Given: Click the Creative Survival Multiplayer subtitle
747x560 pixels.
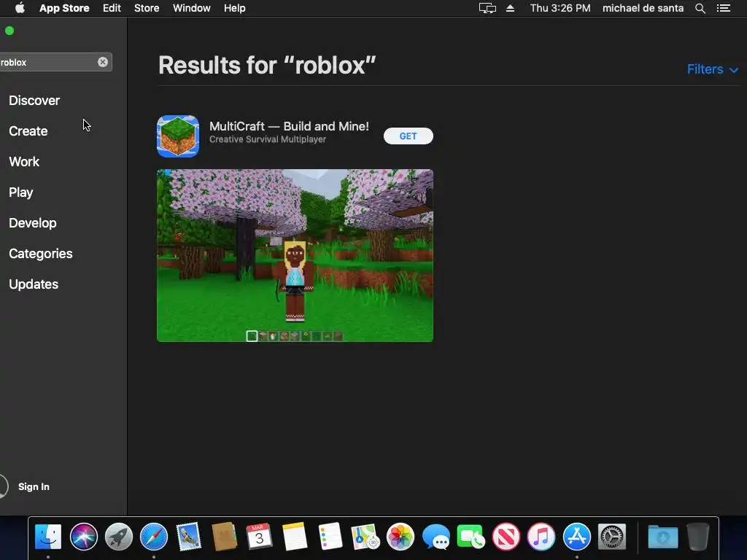Looking at the screenshot, I should pyautogui.click(x=268, y=139).
